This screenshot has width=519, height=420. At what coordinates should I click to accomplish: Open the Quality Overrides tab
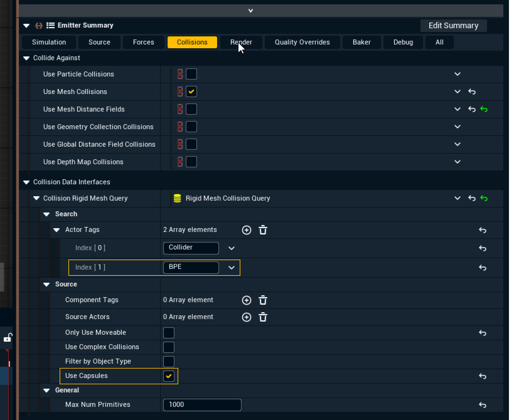[x=302, y=42]
